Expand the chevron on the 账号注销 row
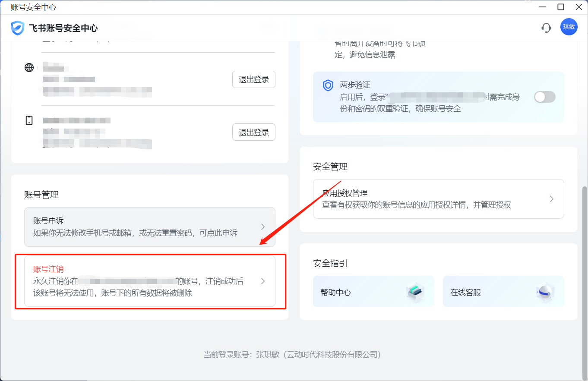 tap(263, 281)
